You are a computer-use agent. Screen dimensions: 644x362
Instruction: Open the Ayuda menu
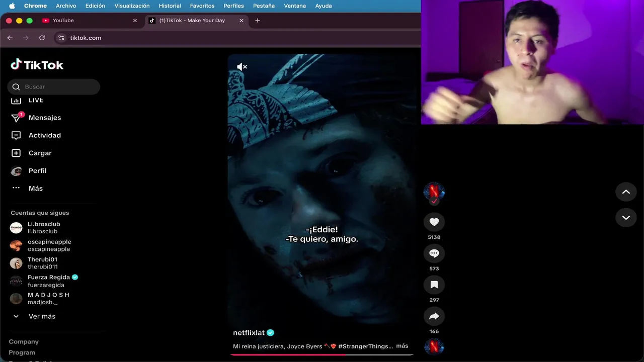(324, 6)
